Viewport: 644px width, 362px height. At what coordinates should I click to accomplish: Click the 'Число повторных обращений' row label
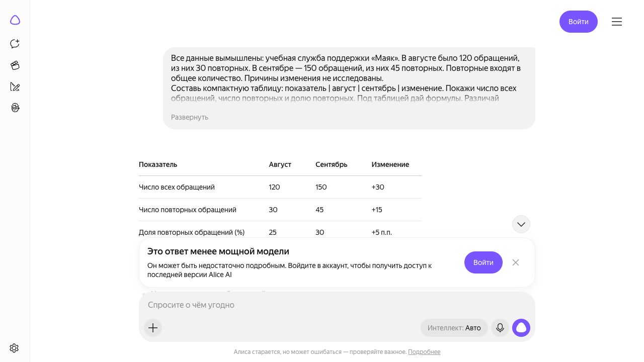(188, 210)
